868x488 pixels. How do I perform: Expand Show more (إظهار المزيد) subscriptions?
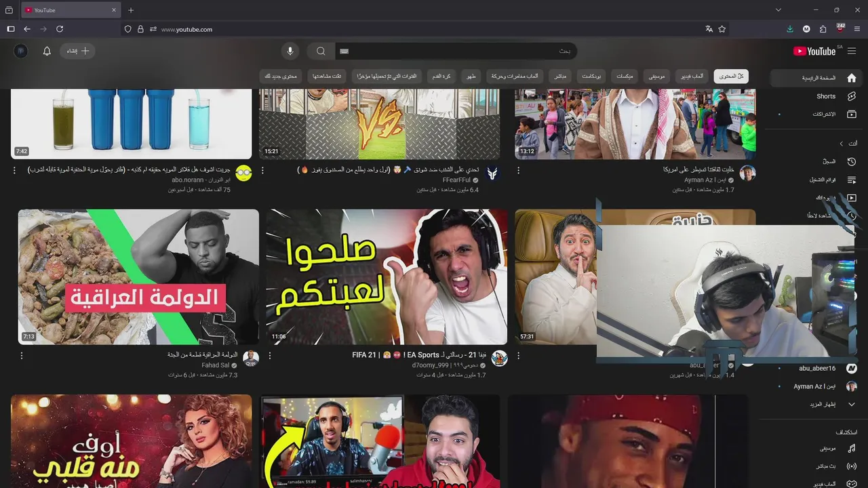(x=817, y=404)
